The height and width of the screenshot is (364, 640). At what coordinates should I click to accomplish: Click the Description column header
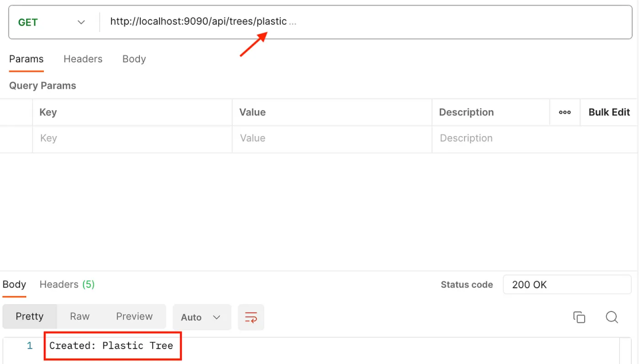[x=466, y=112]
